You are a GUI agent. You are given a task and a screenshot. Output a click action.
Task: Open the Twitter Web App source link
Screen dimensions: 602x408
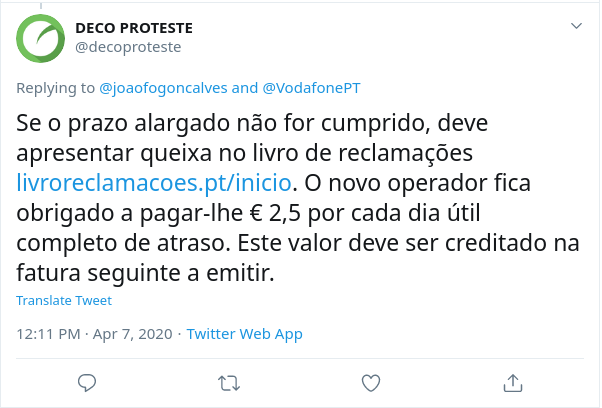[245, 334]
